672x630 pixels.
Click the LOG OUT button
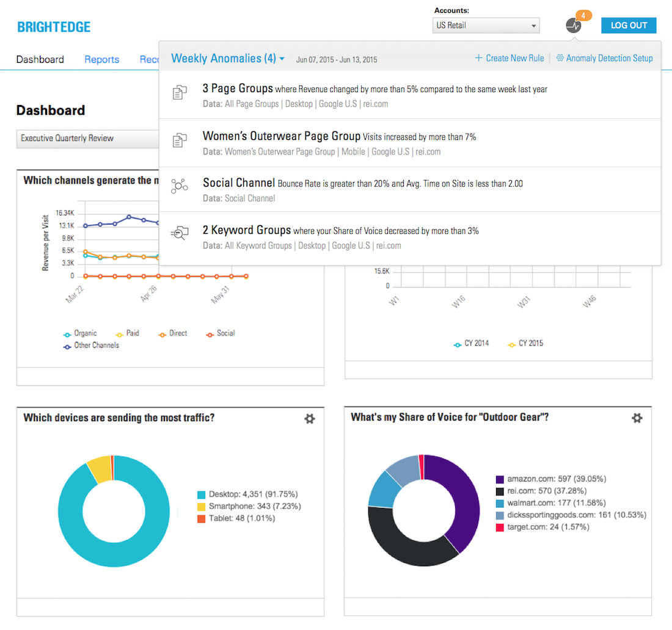click(629, 25)
